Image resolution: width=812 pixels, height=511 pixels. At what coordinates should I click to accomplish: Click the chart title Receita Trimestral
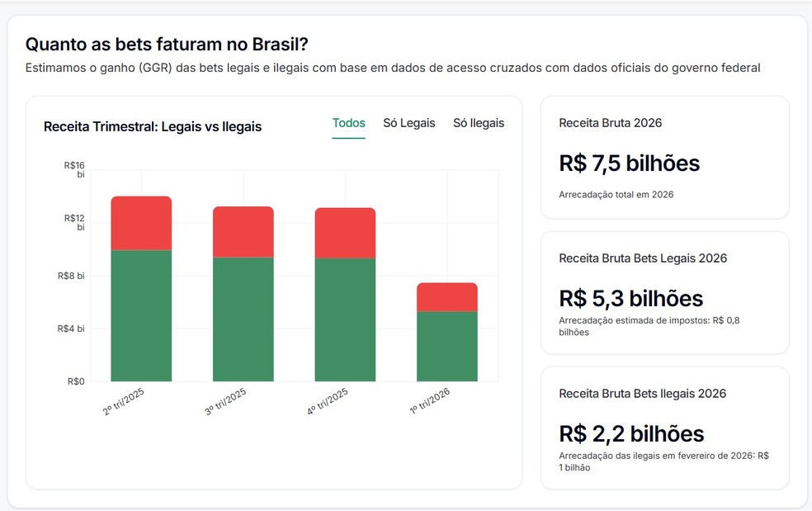click(x=152, y=127)
